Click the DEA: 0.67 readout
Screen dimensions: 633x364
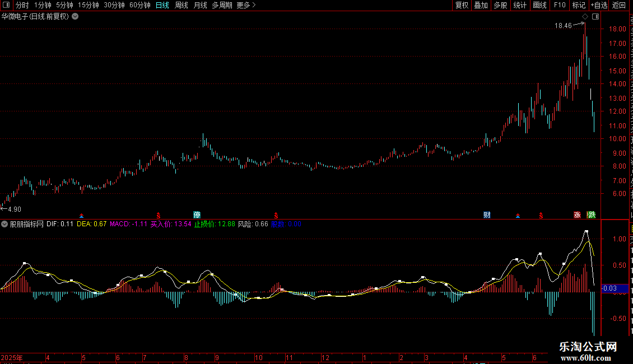pos(92,224)
